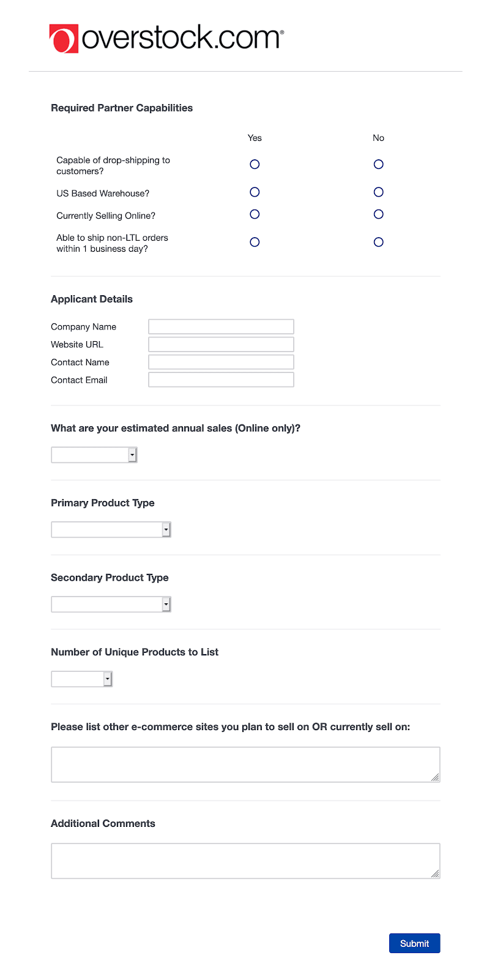Select Yes for drop-shipping to customers
The width and height of the screenshot is (481, 980).
(x=255, y=164)
